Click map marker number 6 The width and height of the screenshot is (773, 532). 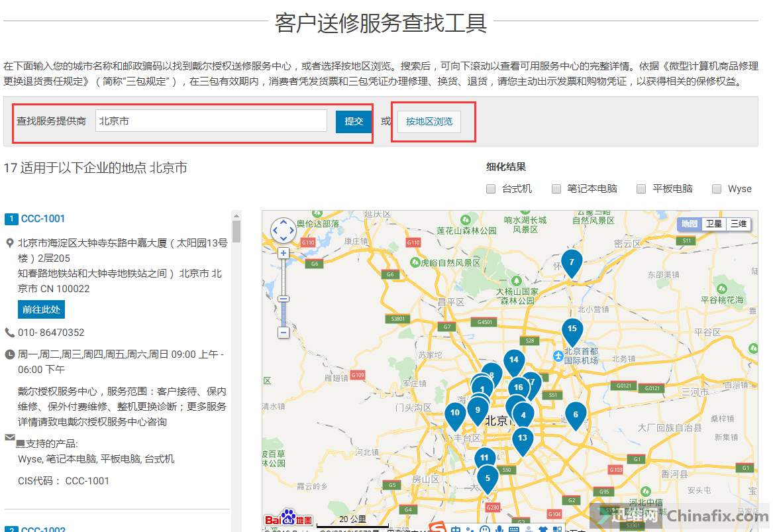coord(576,415)
